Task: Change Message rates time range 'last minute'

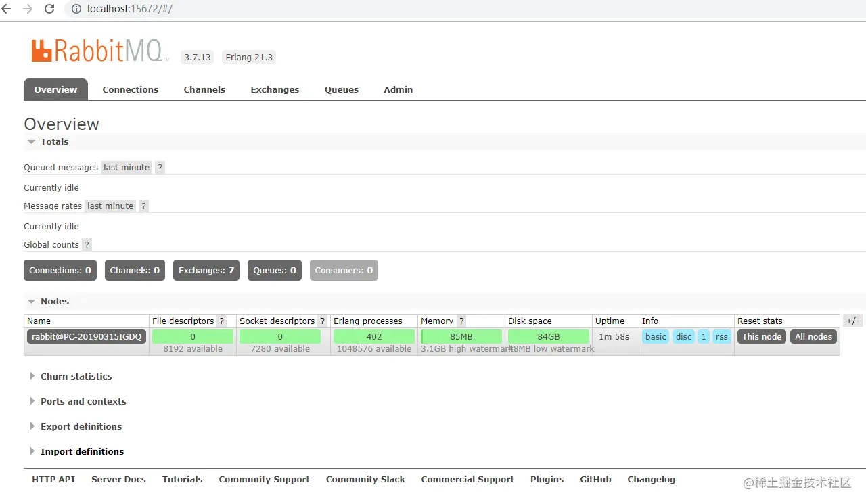Action: click(x=110, y=206)
